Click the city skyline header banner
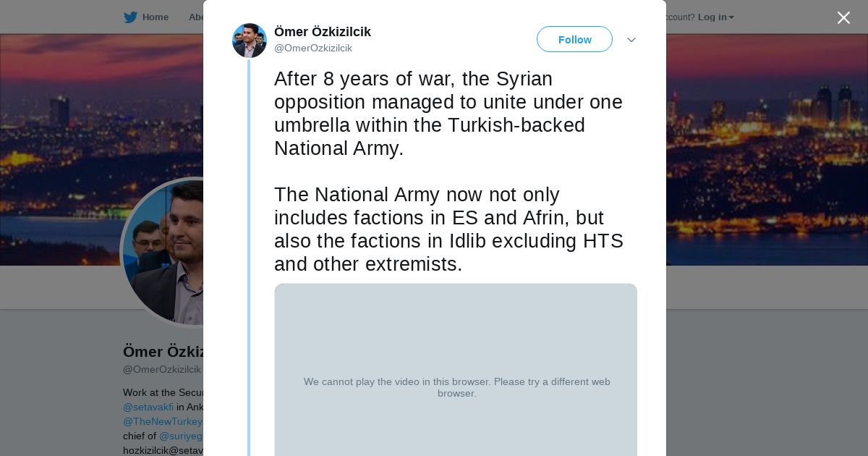Image resolution: width=868 pixels, height=456 pixels. (759, 145)
